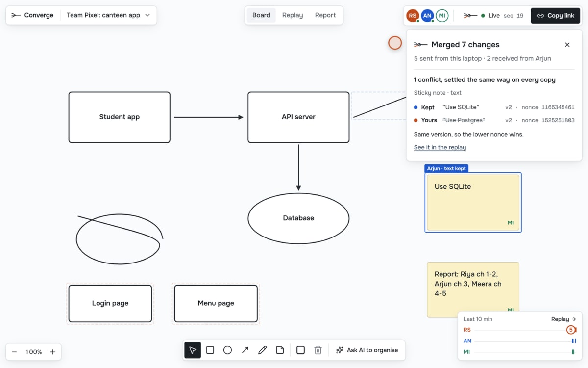Click the AN user avatar

(x=427, y=16)
